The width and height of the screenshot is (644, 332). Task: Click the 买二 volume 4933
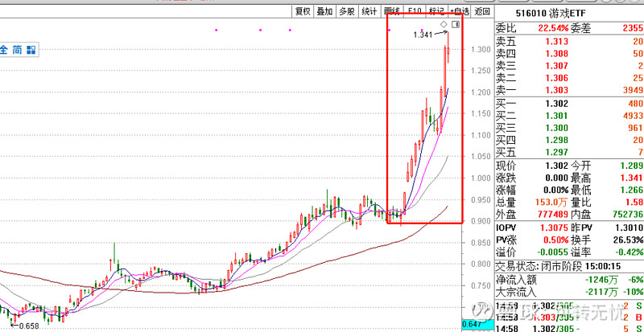(633, 116)
